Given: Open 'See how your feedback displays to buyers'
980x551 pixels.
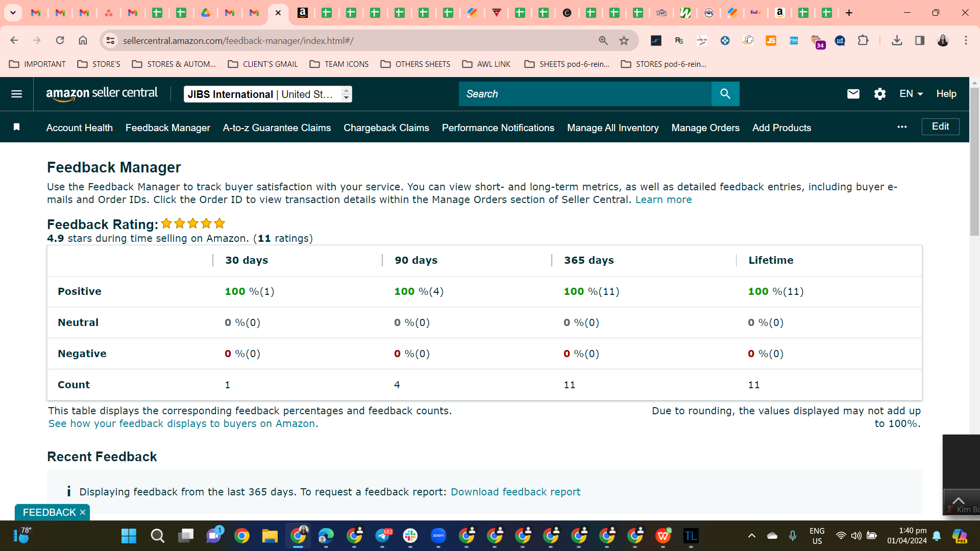Looking at the screenshot, I should [183, 423].
